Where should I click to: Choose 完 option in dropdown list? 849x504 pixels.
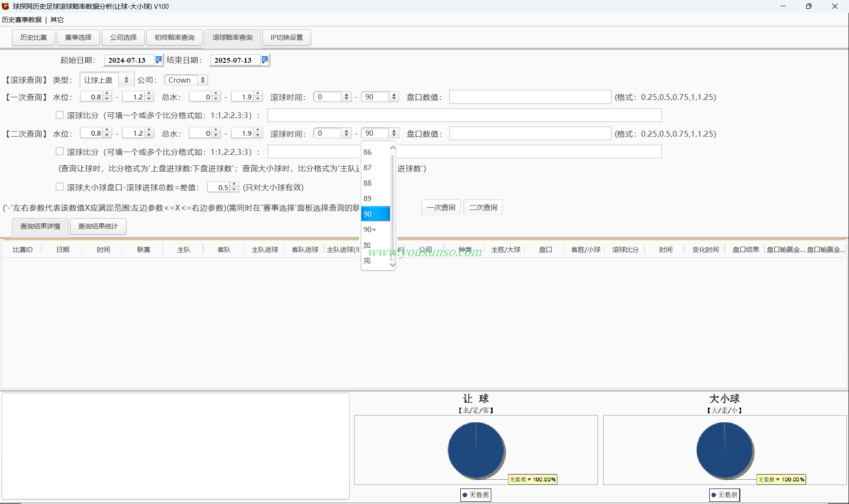tap(375, 260)
